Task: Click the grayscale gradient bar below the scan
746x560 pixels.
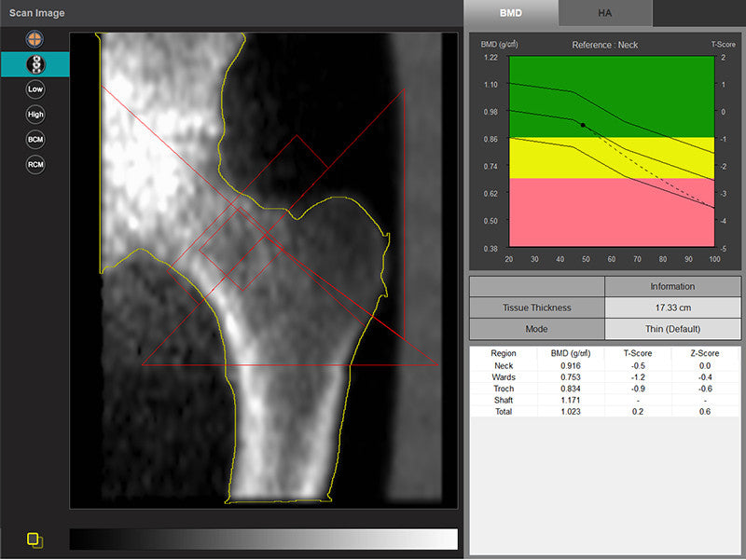Action: coord(263,540)
